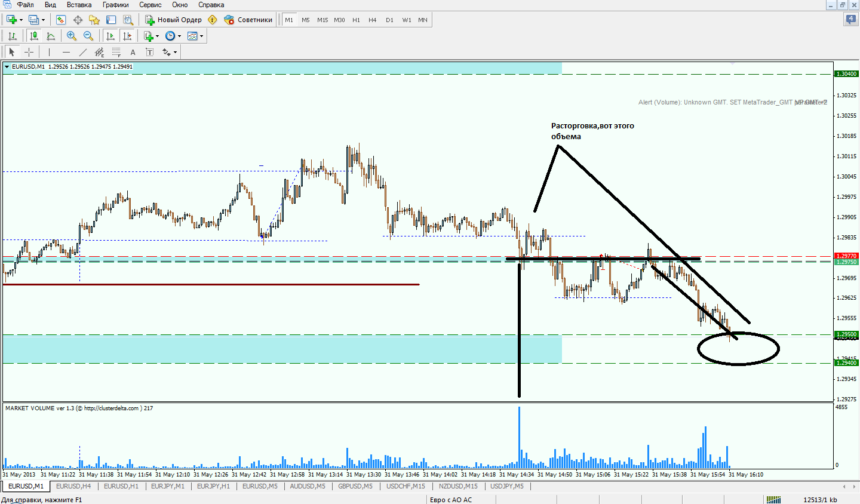The height and width of the screenshot is (504, 860).
Task: Switch to the USDCHF,M15 chart tab
Action: pyautogui.click(x=406, y=486)
